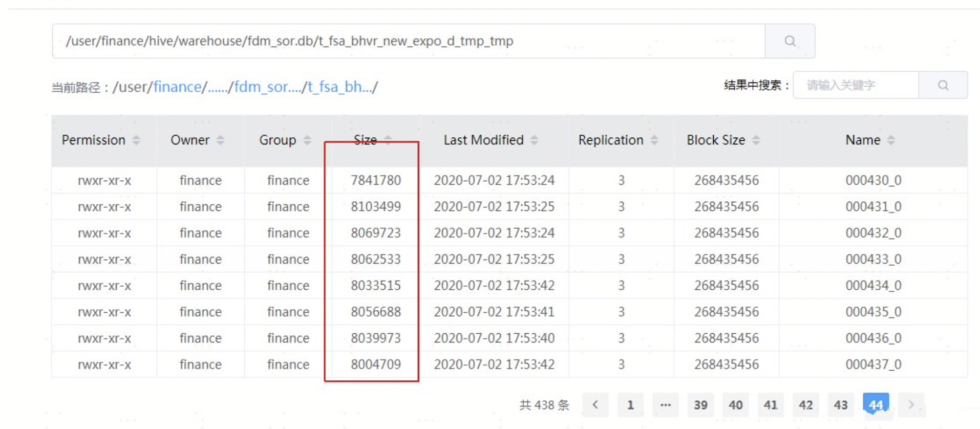Open the fdm_sor... breadcrumb link
The image size is (980, 429).
268,87
